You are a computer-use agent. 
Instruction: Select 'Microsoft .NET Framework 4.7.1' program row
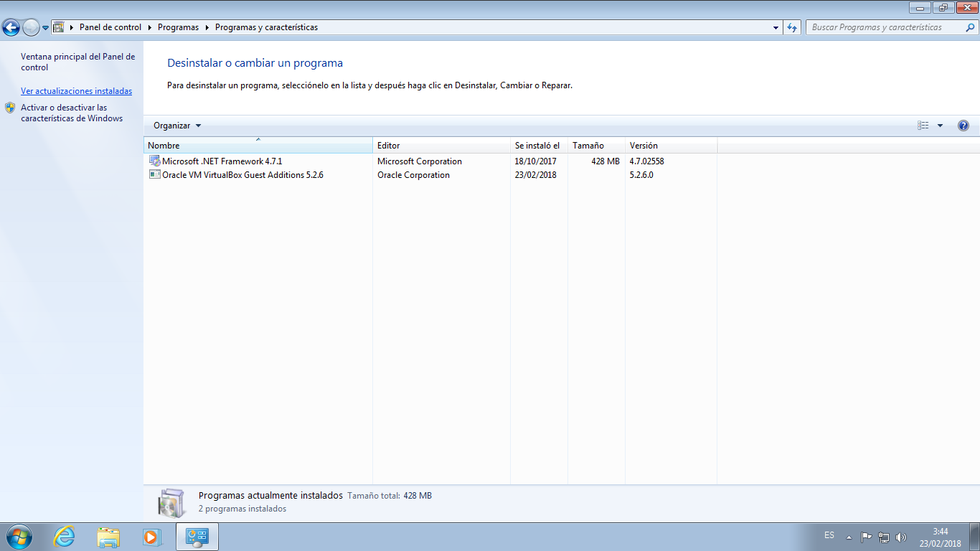tap(430, 161)
